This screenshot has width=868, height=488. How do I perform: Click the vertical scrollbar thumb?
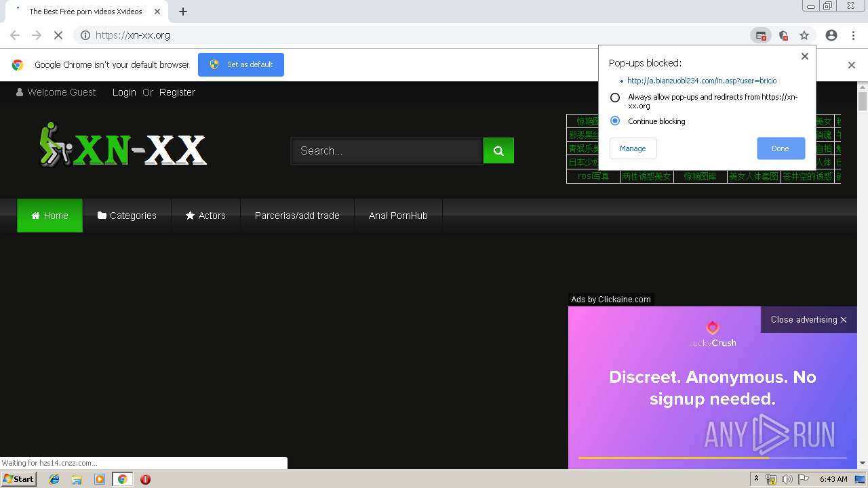[863, 102]
